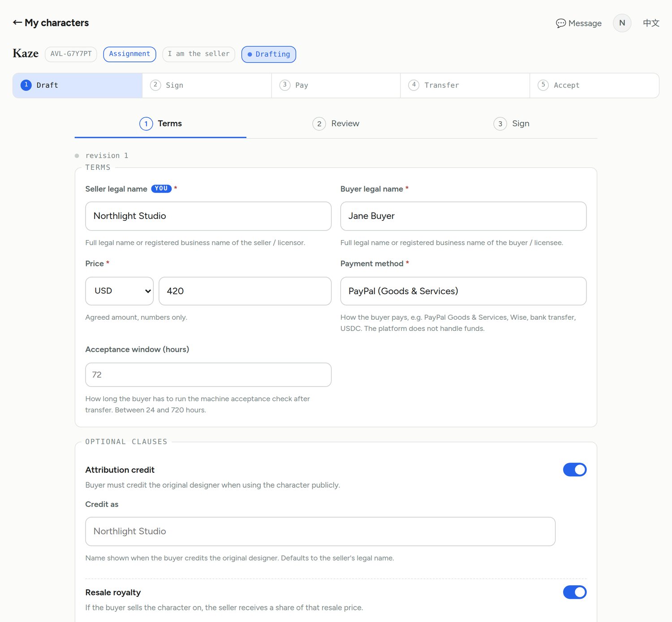Select the Draft step
Image resolution: width=672 pixels, height=622 pixels.
[x=78, y=86]
